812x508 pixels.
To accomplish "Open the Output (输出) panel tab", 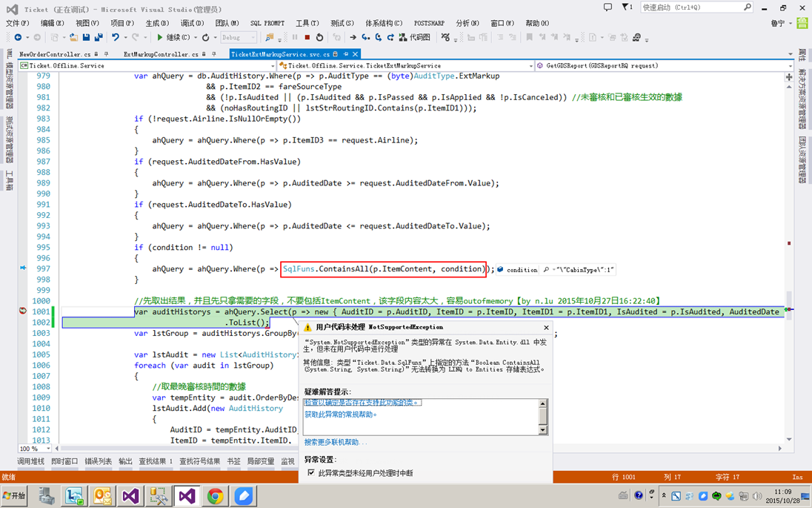I will pyautogui.click(x=125, y=461).
